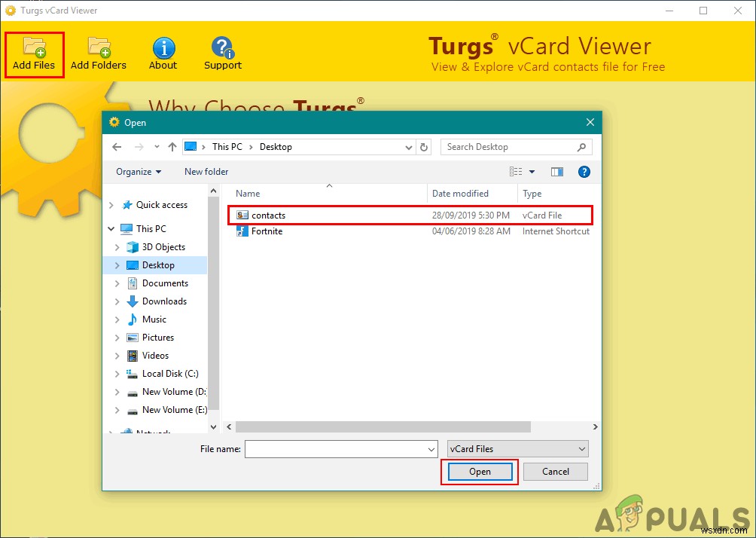Collapse the This PC node
The height and width of the screenshot is (538, 756).
pyautogui.click(x=111, y=229)
